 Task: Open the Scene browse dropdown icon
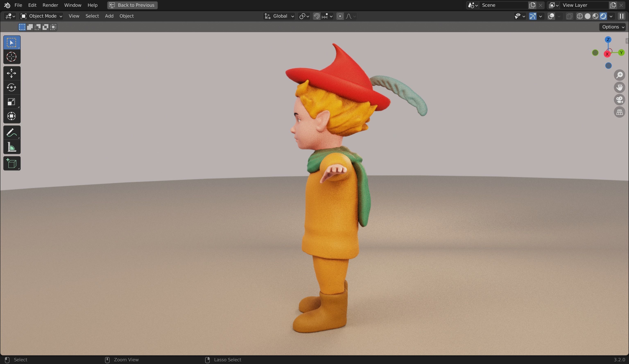click(473, 5)
